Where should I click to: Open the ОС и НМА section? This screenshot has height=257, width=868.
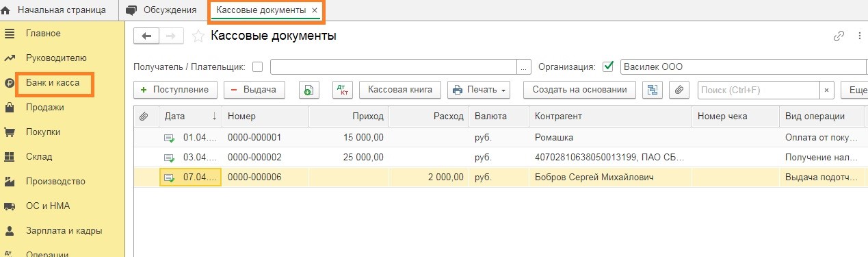click(x=48, y=206)
